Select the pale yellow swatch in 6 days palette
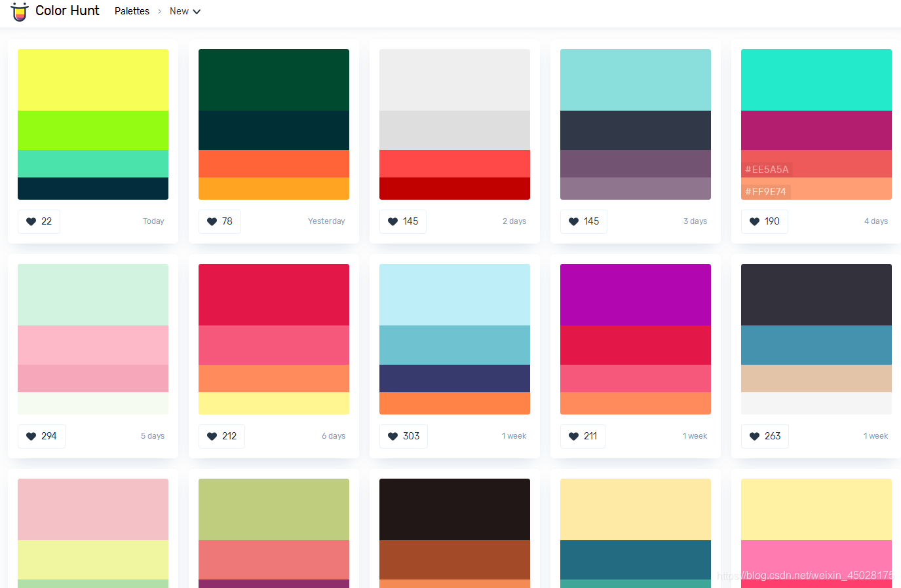Screen dimensions: 901x588 (x=274, y=403)
